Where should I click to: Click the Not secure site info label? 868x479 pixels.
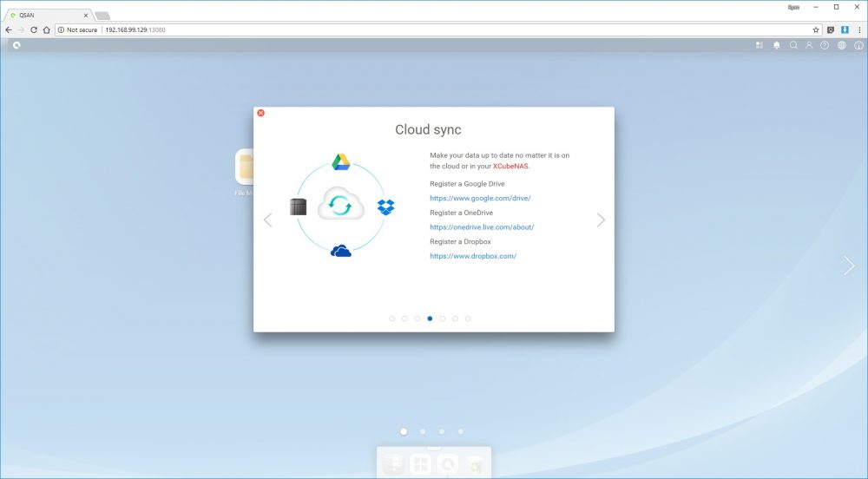pyautogui.click(x=77, y=30)
